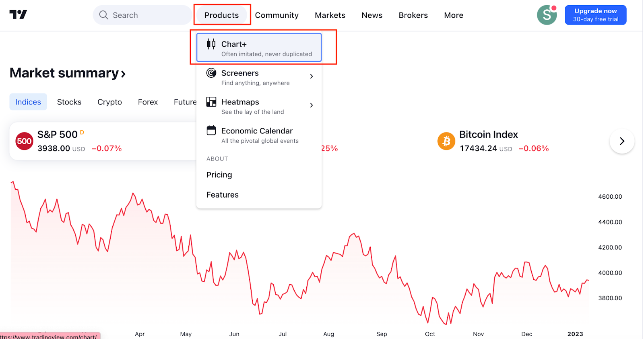Click the TradingView logo
The height and width of the screenshot is (339, 644).
point(18,15)
